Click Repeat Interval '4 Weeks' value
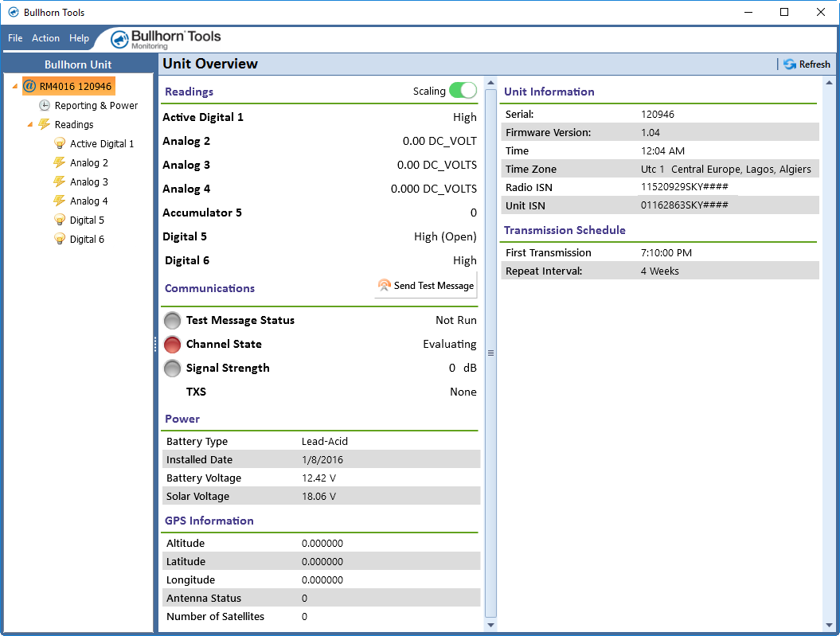The image size is (840, 636). [x=659, y=271]
